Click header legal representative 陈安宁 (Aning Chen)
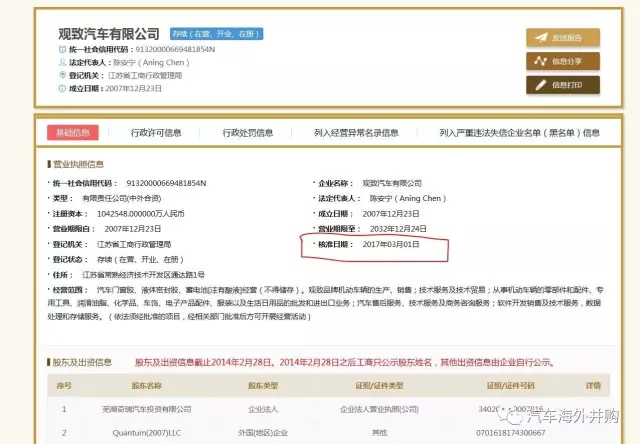This screenshot has width=640, height=444. tap(151, 62)
